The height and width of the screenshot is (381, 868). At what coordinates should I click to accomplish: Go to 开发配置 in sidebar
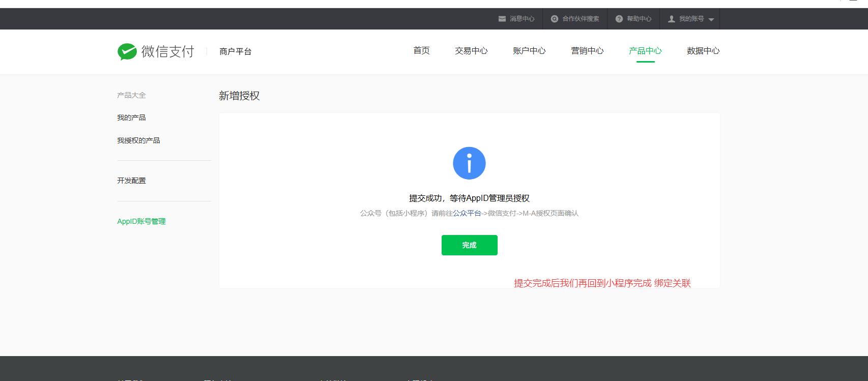[x=131, y=181]
